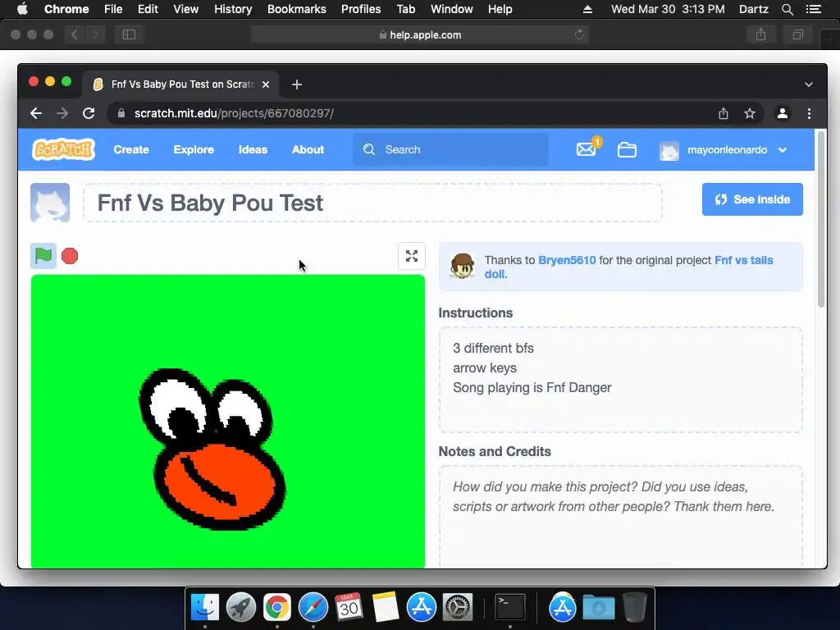Screen dimensions: 840x630
Task: Share this page from Chrome toolbar
Action: 724,113
